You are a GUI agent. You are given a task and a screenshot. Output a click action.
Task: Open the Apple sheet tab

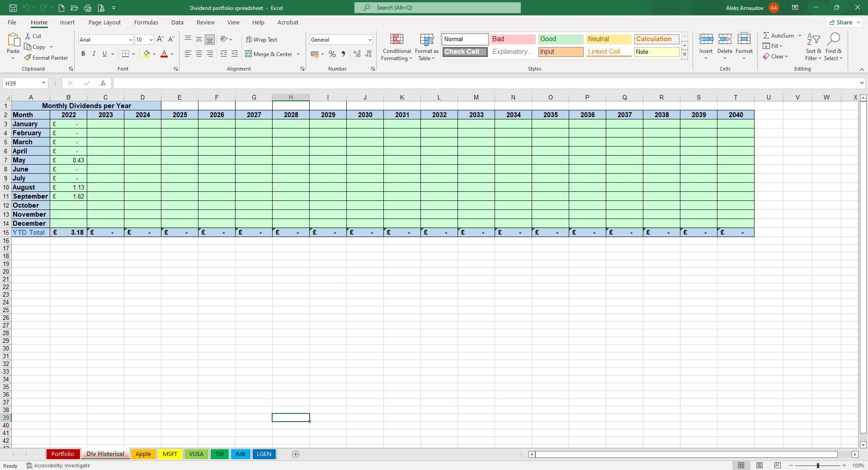coord(143,454)
